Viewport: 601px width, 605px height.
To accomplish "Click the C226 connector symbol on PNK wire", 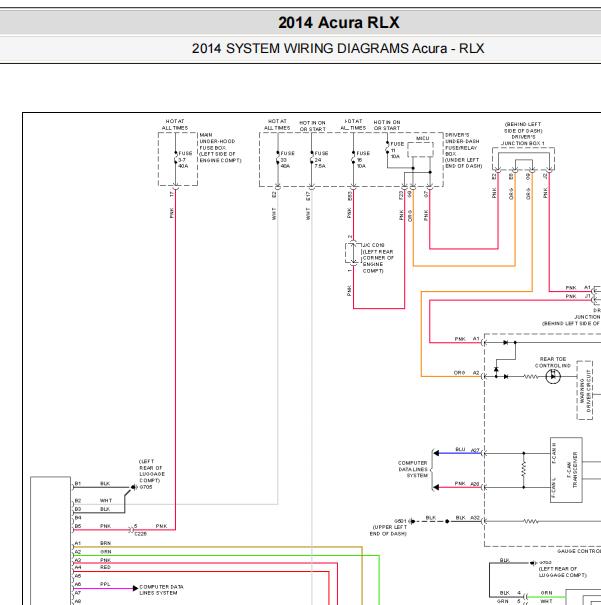I will tap(131, 530).
